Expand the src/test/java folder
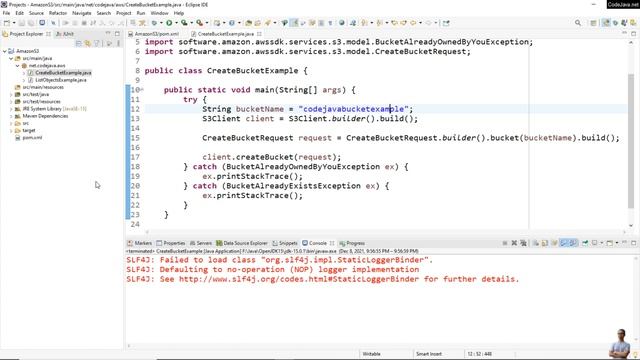Viewport: 640px width, 360px height. point(11,94)
